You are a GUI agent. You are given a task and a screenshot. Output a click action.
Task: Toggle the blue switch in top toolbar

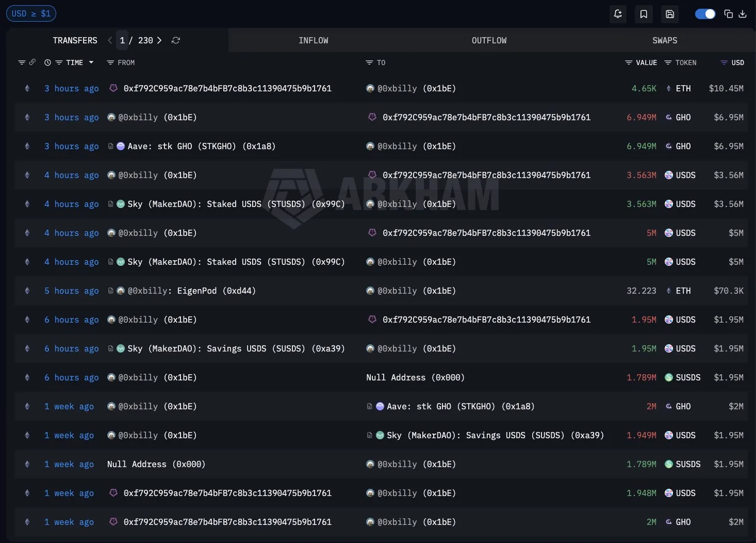(x=705, y=14)
